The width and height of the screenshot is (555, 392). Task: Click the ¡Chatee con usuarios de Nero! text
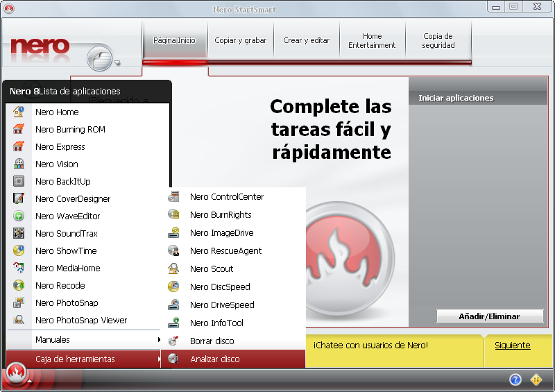[370, 345]
